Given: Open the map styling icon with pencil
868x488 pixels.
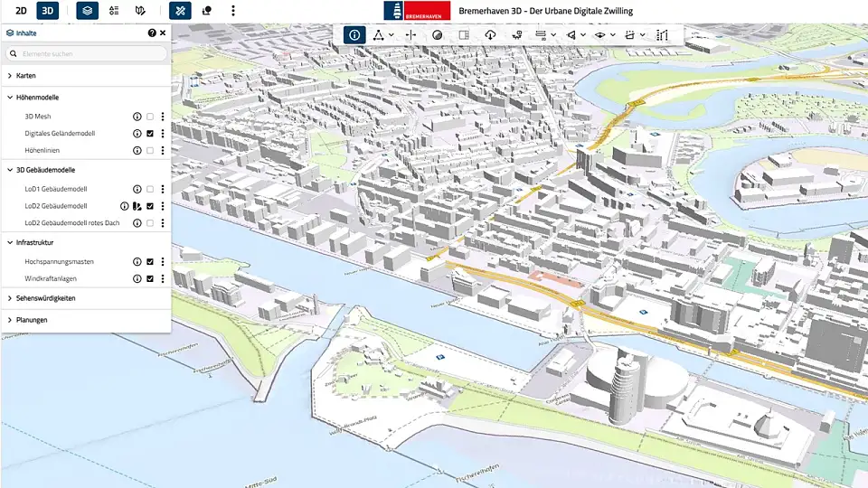Looking at the screenshot, I should coord(140,11).
